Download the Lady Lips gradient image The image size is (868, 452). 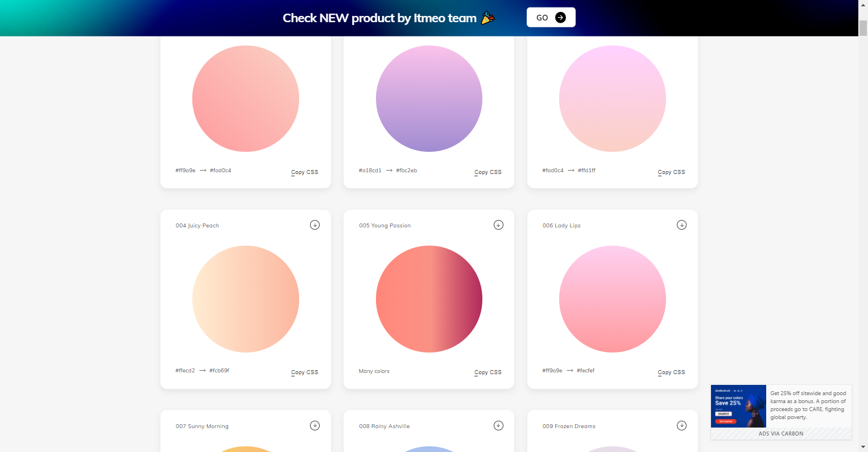681,225
